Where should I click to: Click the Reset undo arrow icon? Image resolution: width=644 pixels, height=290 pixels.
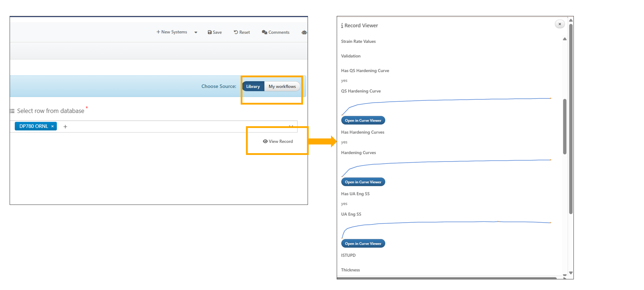coord(236,32)
